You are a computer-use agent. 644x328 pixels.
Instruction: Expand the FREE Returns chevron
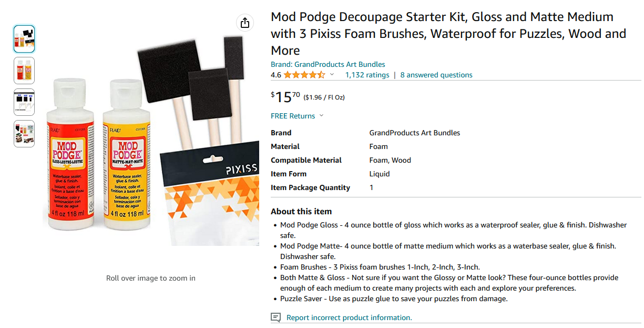click(x=321, y=116)
